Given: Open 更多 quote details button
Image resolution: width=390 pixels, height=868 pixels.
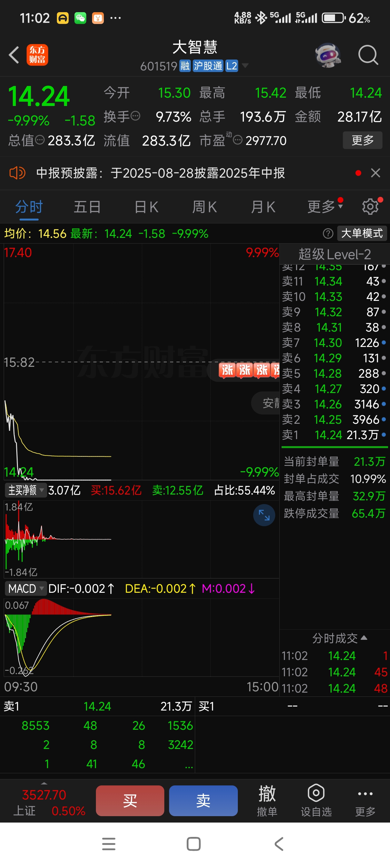Looking at the screenshot, I should pyautogui.click(x=363, y=140).
